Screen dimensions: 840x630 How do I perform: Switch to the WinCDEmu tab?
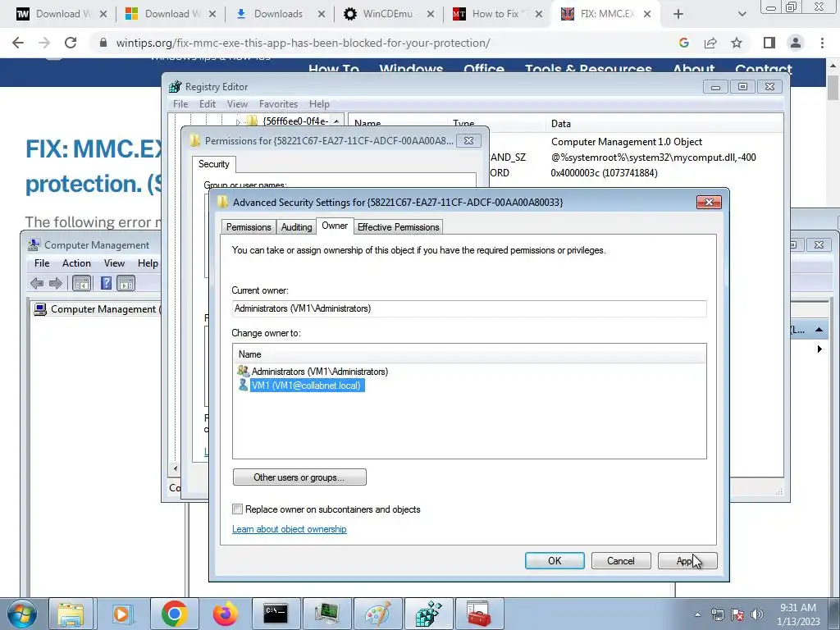[x=388, y=14]
